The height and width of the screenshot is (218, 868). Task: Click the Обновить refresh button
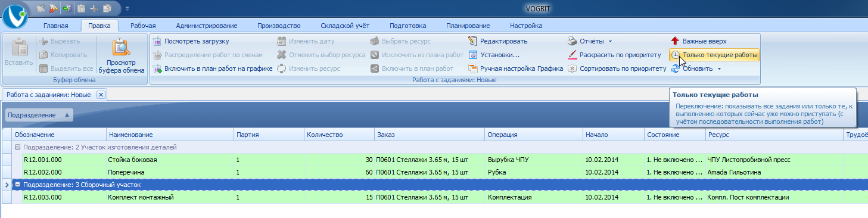coord(691,68)
